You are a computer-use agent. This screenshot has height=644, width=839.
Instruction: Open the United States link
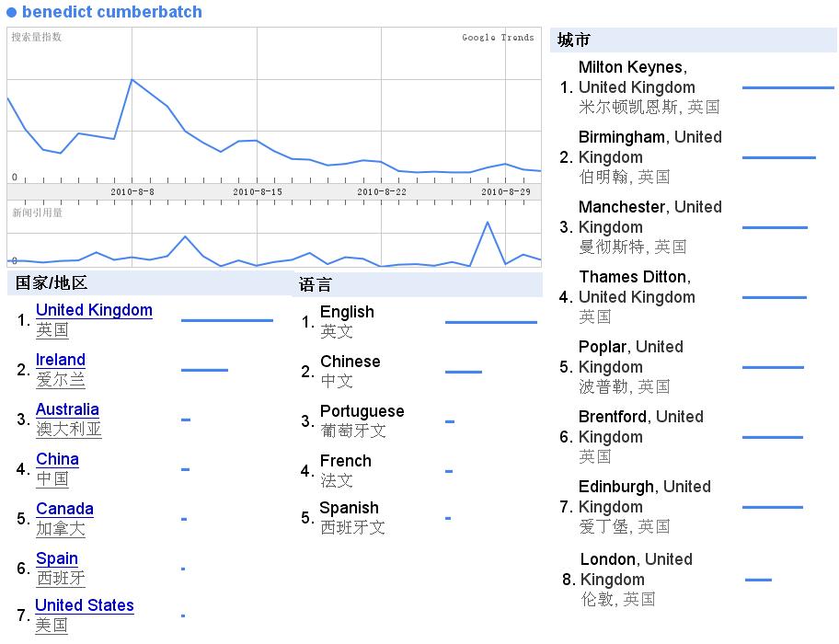coord(85,606)
